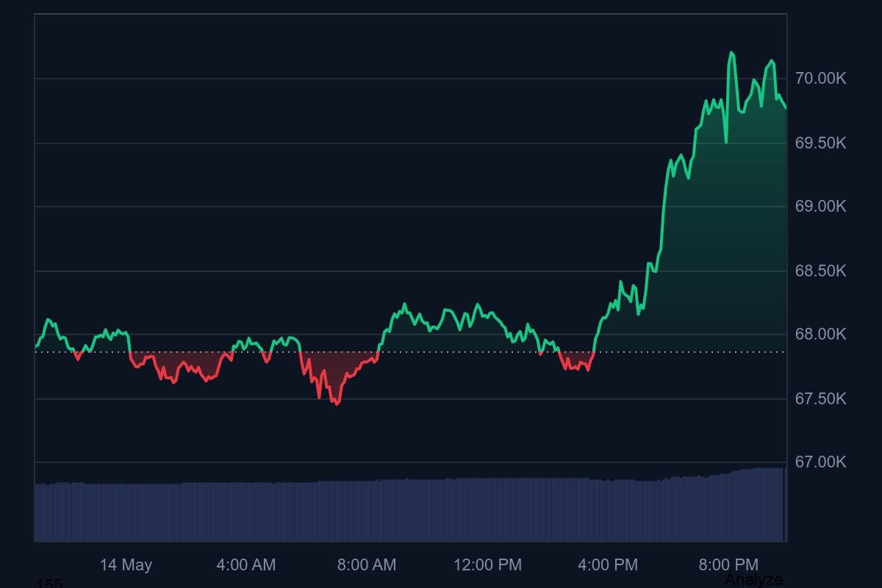Click the 8:00 PM time label

(x=728, y=565)
